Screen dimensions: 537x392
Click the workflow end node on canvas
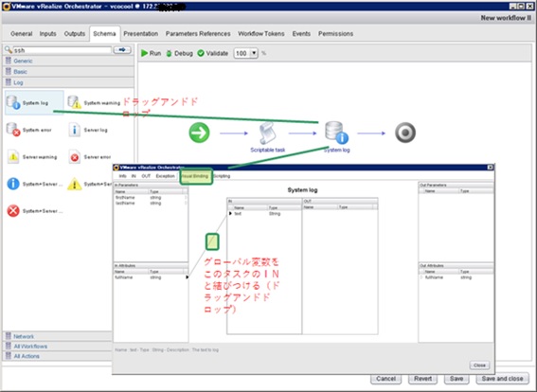(x=405, y=133)
